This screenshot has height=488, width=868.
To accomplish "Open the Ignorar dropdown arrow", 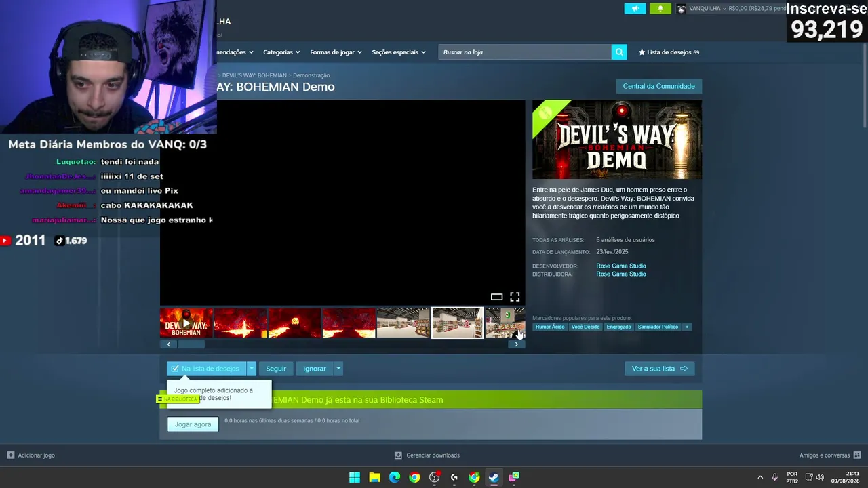I will (x=338, y=369).
